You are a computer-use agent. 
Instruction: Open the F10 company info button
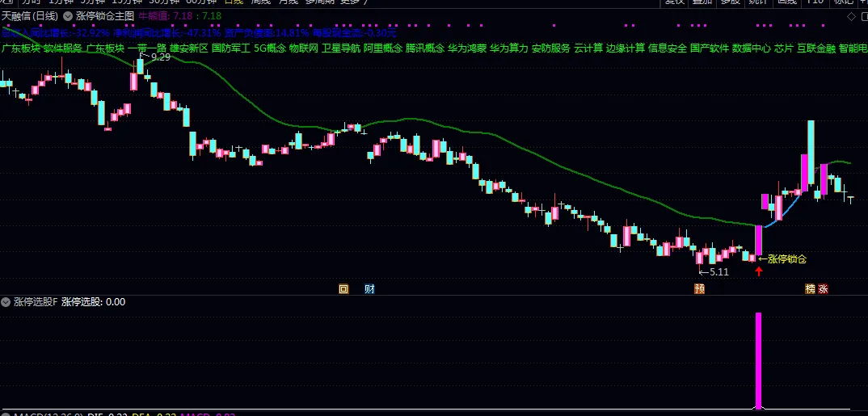(x=815, y=2)
